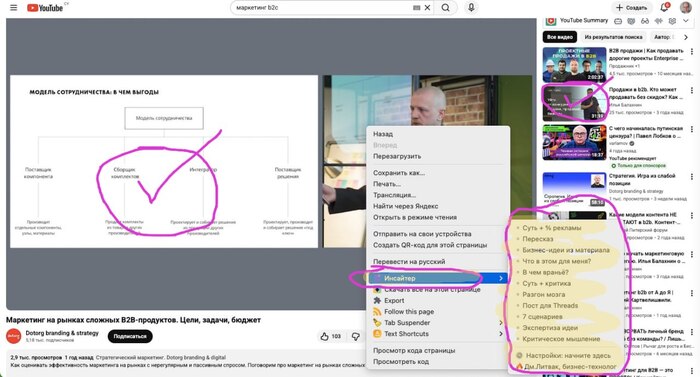The width and height of the screenshot is (700, 377).
Task: Click the waveform icon in YouTube Summary bar
Action: click(658, 21)
